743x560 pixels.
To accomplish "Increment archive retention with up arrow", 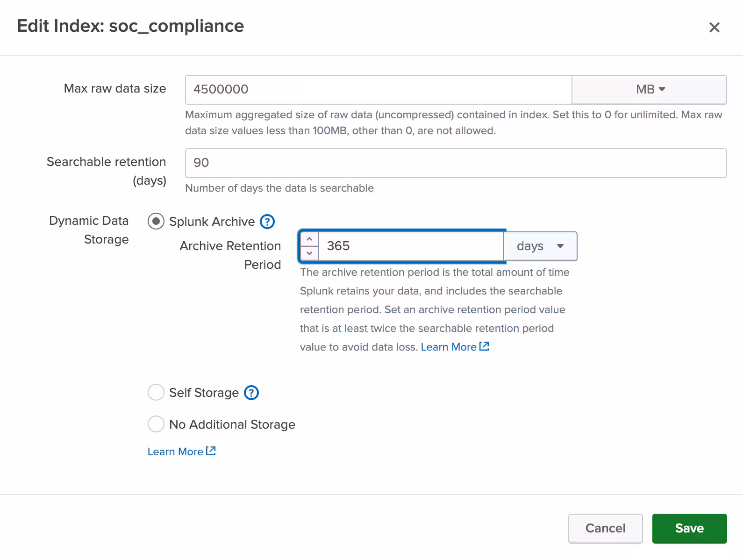I will [309, 239].
